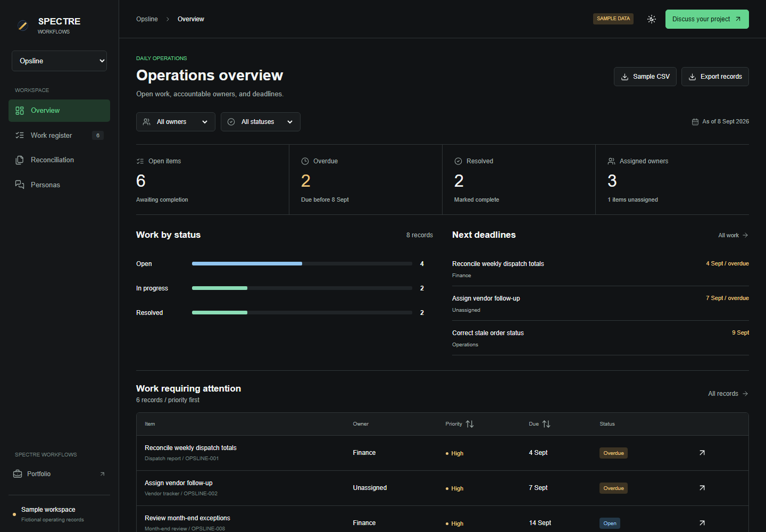Click the Resolved status progress bar
The image size is (766, 532).
(302, 313)
